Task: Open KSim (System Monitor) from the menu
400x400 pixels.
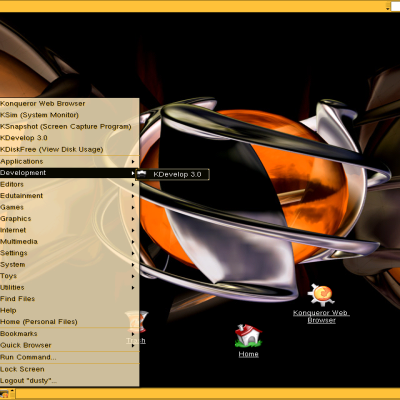Action: [69, 115]
